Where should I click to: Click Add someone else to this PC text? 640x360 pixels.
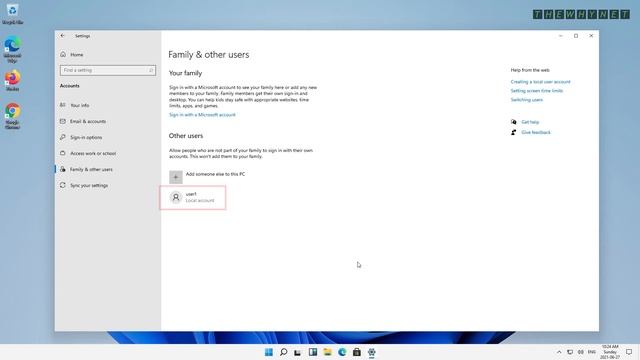click(215, 174)
